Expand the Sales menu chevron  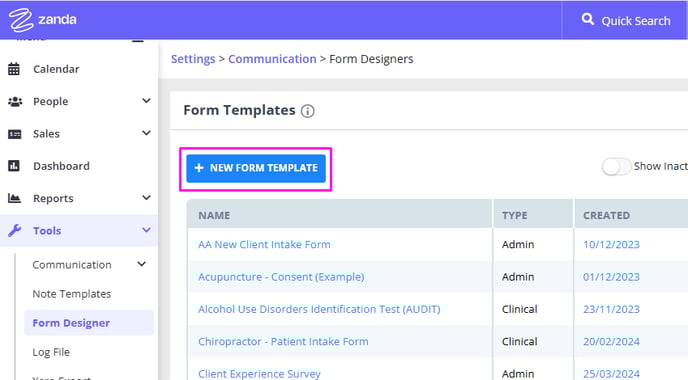coord(147,133)
